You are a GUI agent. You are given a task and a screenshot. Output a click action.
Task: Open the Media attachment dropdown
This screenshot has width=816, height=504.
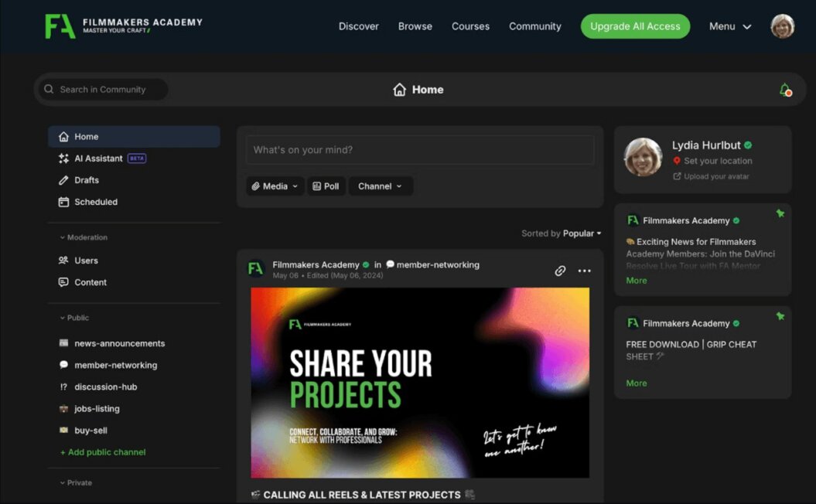(x=275, y=186)
